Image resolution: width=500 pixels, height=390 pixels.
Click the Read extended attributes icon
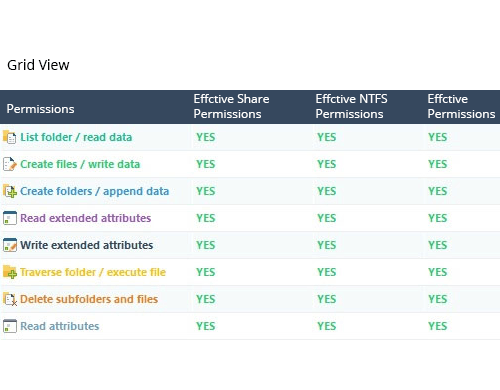click(10, 218)
